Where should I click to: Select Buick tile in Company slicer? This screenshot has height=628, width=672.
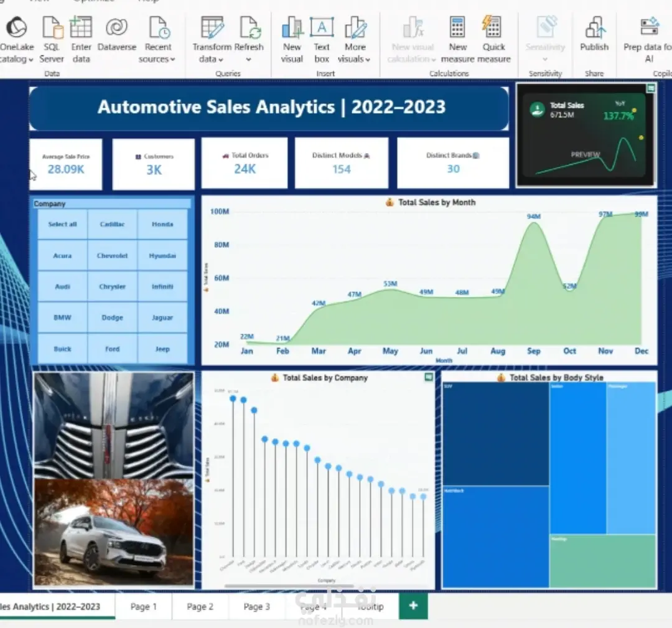tap(63, 349)
